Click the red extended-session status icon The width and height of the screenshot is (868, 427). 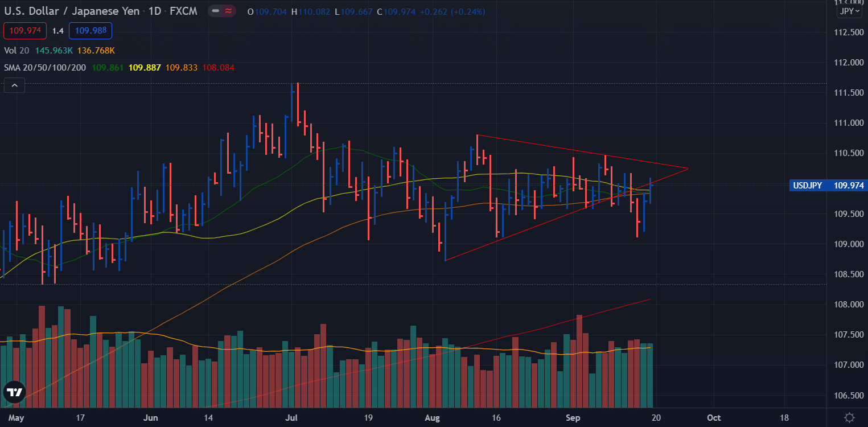pyautogui.click(x=228, y=11)
